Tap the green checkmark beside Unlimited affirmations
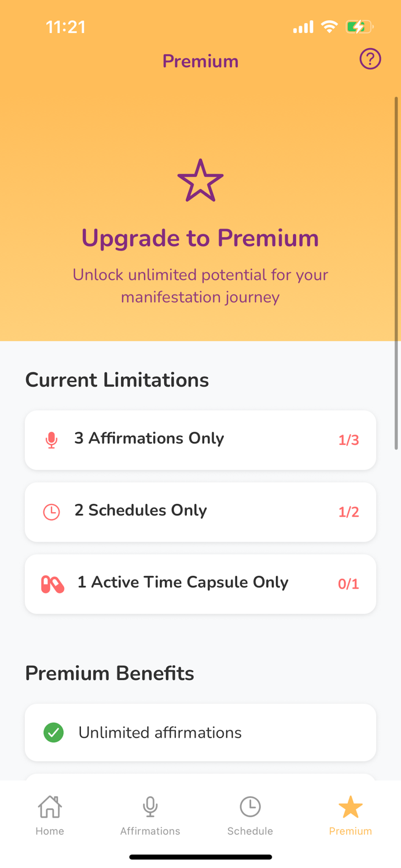Screen dimensions: 401x868 54,732
